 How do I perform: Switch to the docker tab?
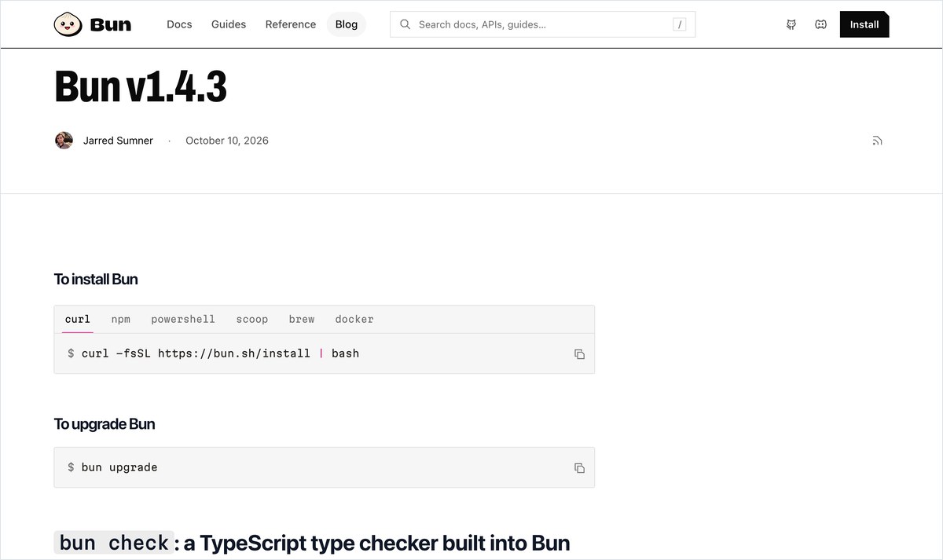point(354,319)
